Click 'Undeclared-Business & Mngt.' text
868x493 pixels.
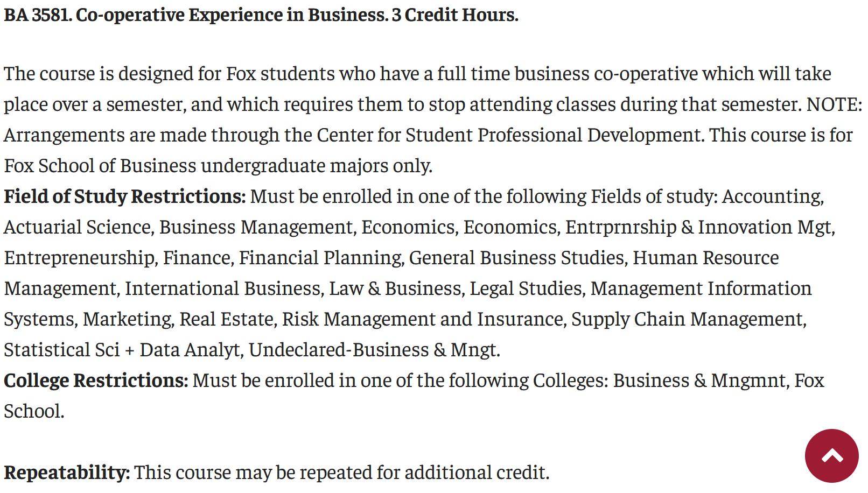374,350
